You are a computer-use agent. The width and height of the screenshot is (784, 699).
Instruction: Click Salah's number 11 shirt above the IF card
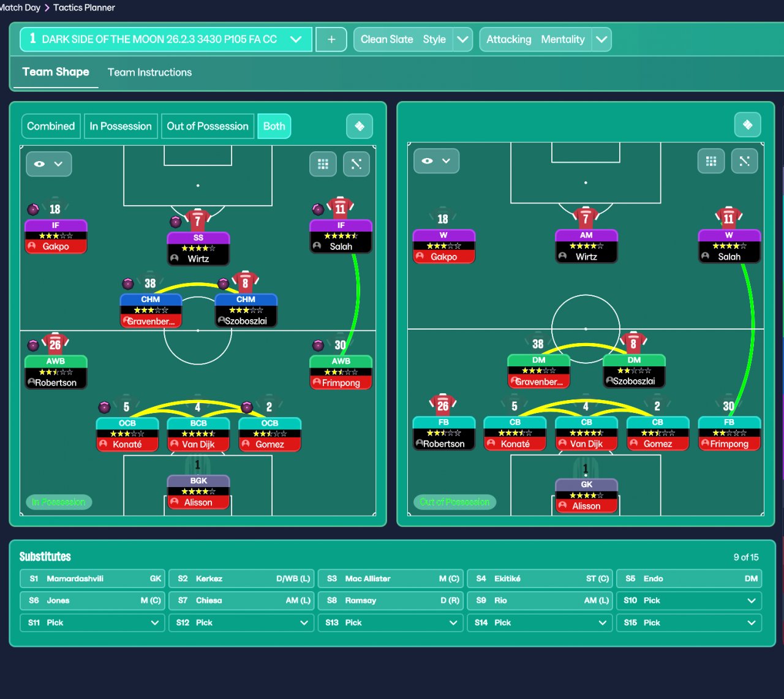(341, 208)
